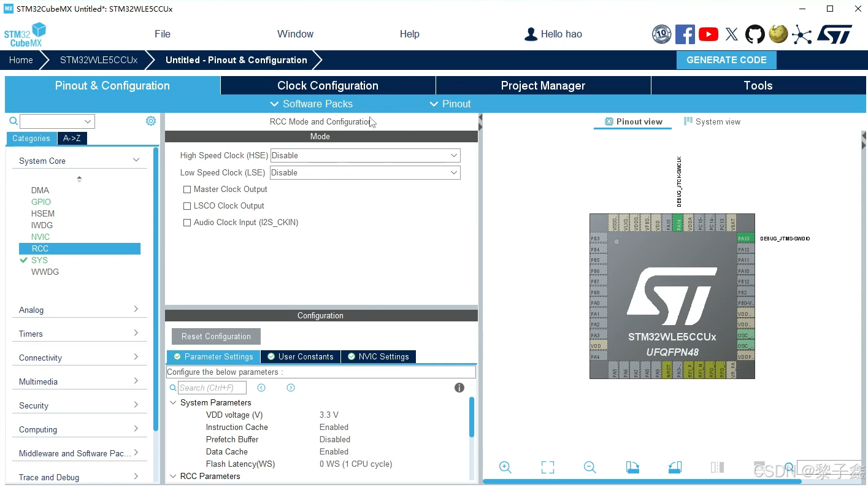This screenshot has height=487, width=868.
Task: Open the STM32CubeMX GitHub page icon
Action: pyautogui.click(x=755, y=34)
